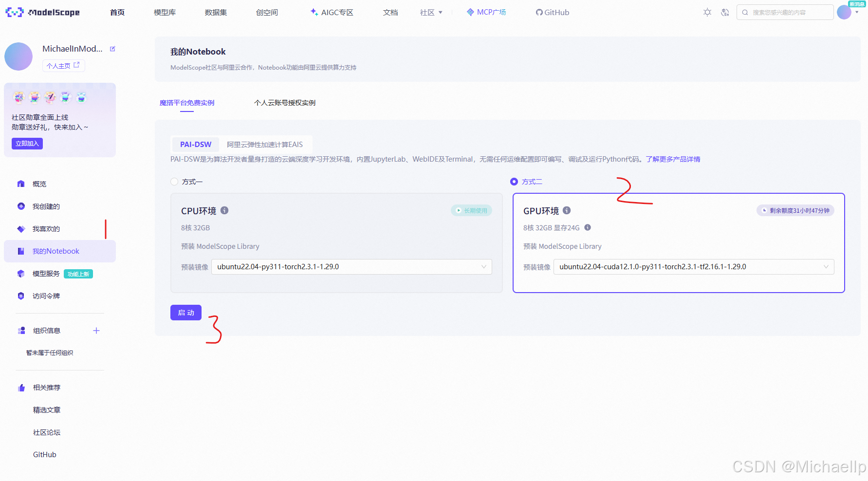Open the CPU 预装镜像 dropdown
This screenshot has height=481, width=868.
(x=351, y=267)
